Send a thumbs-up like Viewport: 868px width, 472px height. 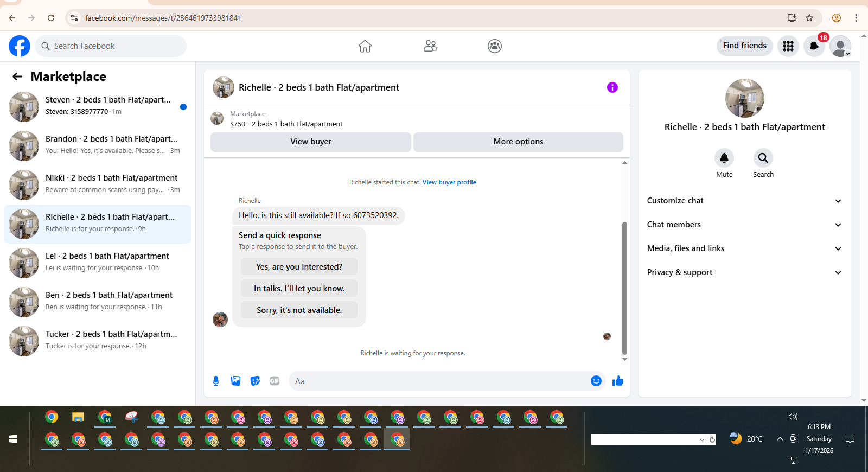coord(618,381)
